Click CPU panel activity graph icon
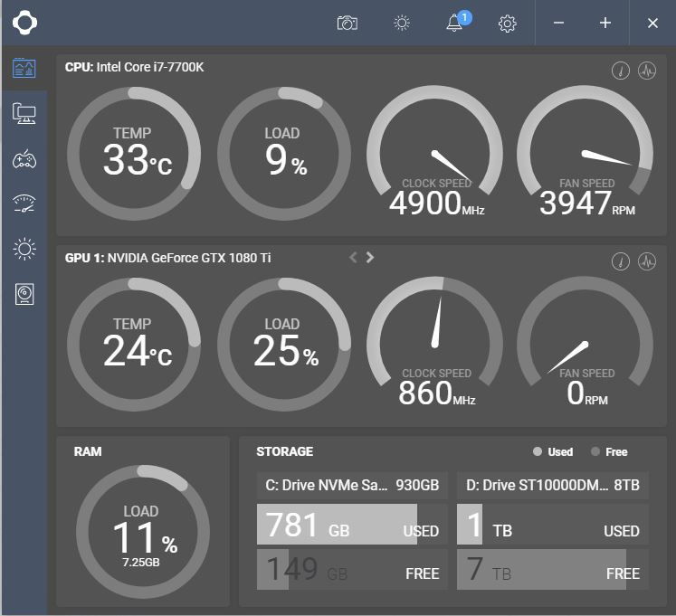 click(647, 71)
